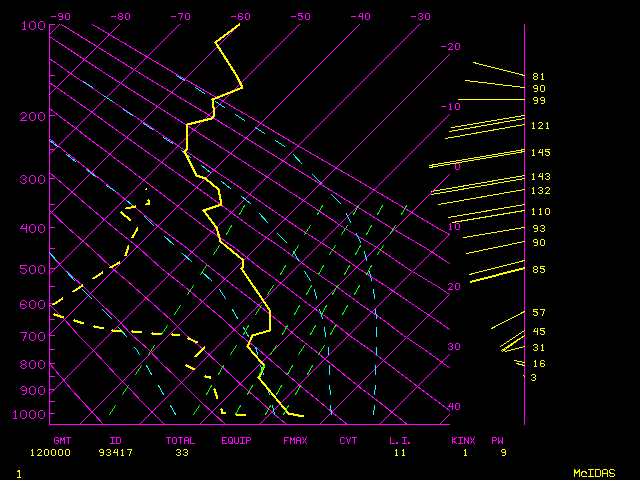Select the EQUIP column header
The height and width of the screenshot is (480, 640).
click(236, 440)
